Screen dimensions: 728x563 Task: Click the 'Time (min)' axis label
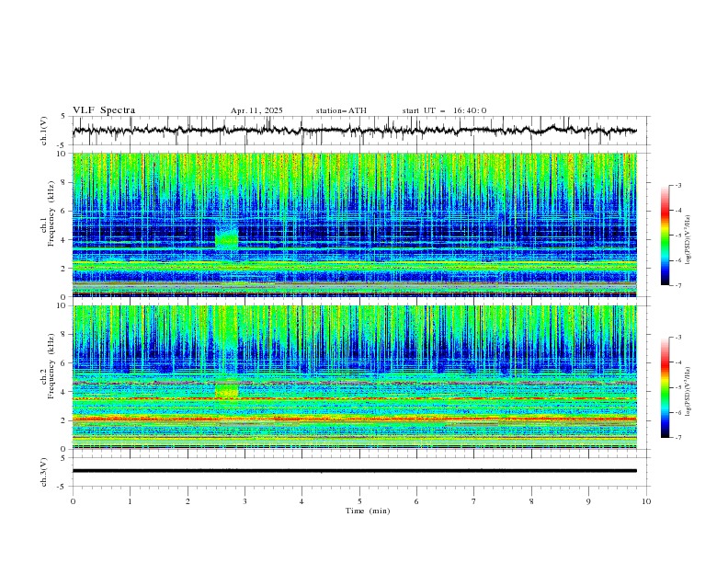[368, 511]
